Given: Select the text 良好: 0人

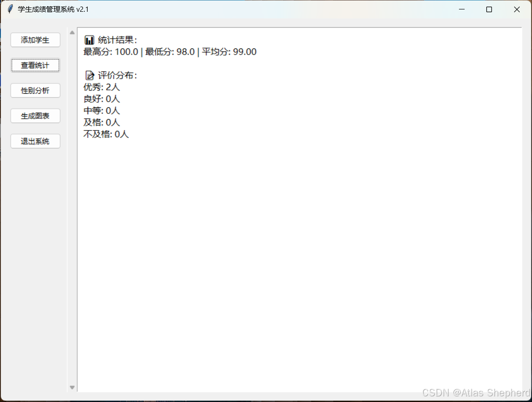Looking at the screenshot, I should [102, 99].
